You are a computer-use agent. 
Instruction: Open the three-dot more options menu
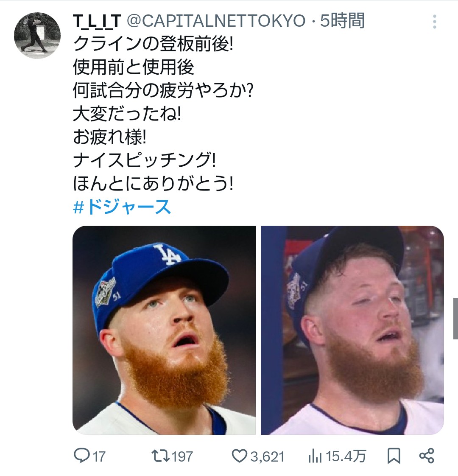coord(434,22)
